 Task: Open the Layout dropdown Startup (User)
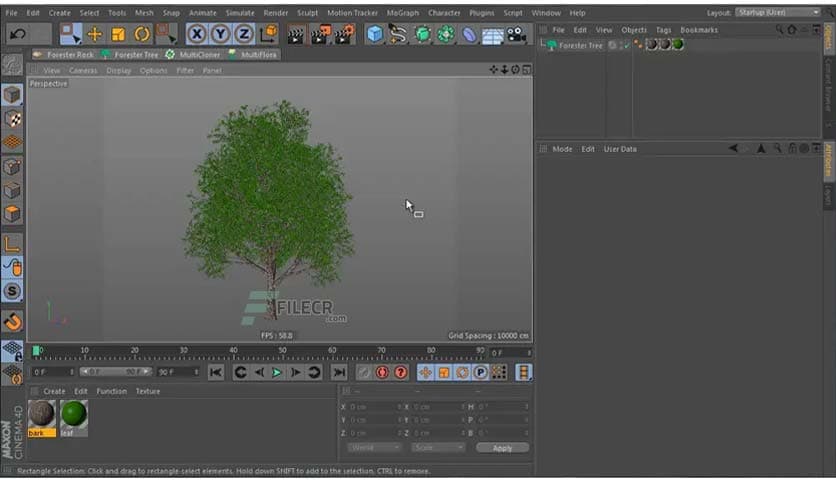tap(778, 12)
